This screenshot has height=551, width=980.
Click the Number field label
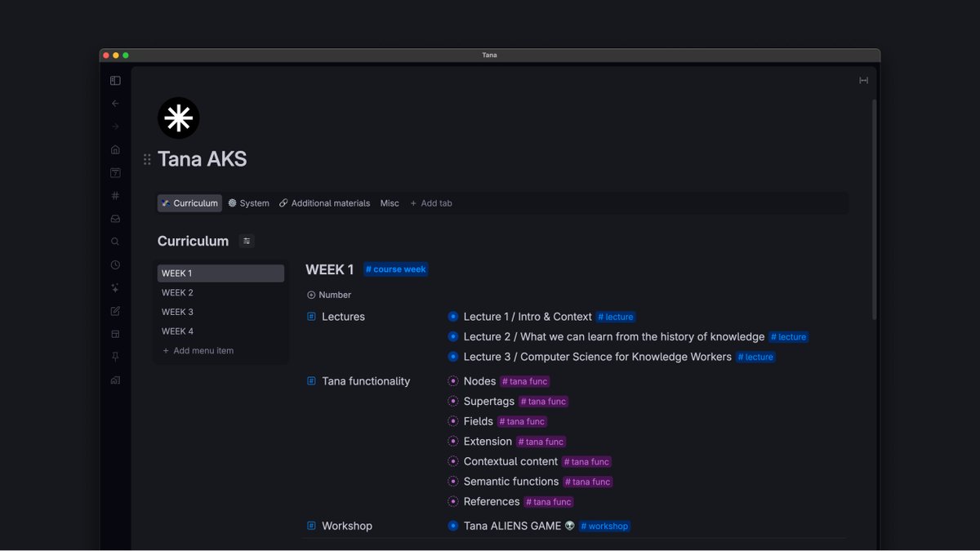point(335,295)
